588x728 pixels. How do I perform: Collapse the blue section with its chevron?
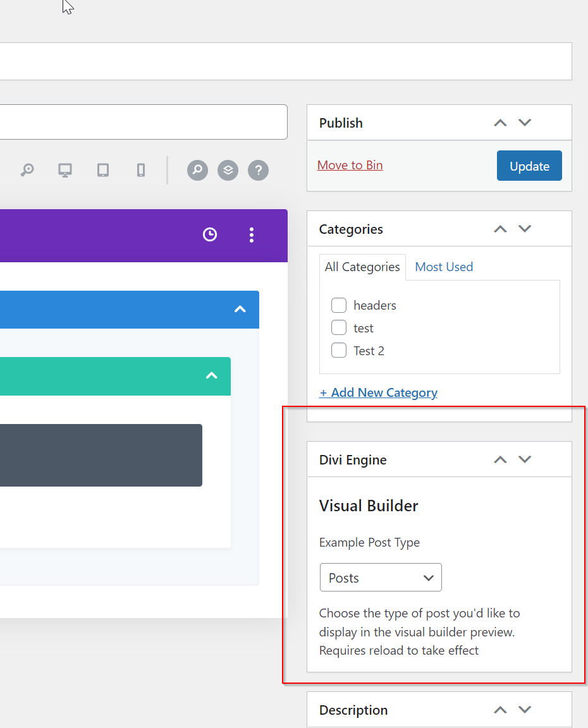click(x=240, y=309)
